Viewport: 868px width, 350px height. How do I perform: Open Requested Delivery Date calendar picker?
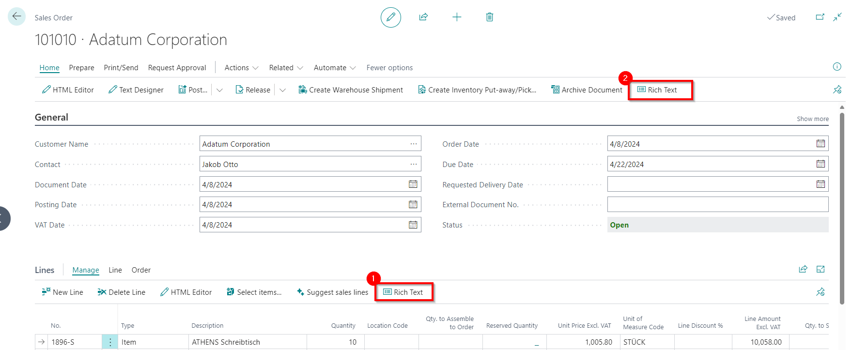point(821,184)
